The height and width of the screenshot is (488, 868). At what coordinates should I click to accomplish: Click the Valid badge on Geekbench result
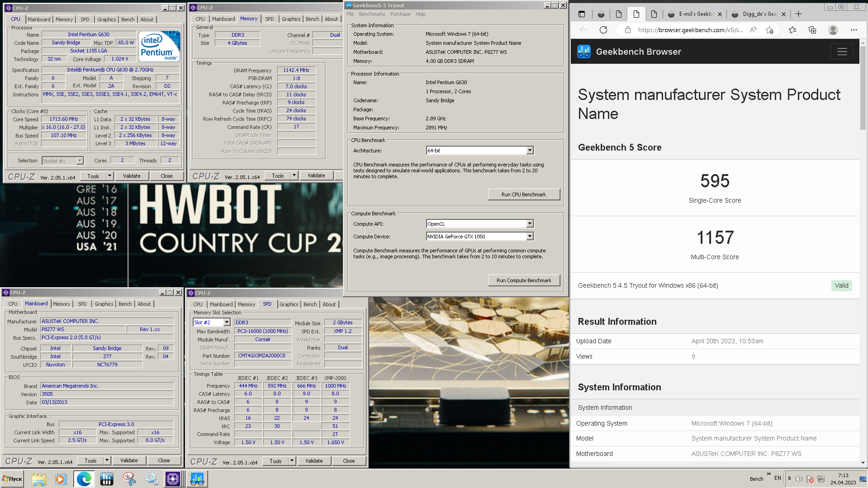tap(841, 285)
